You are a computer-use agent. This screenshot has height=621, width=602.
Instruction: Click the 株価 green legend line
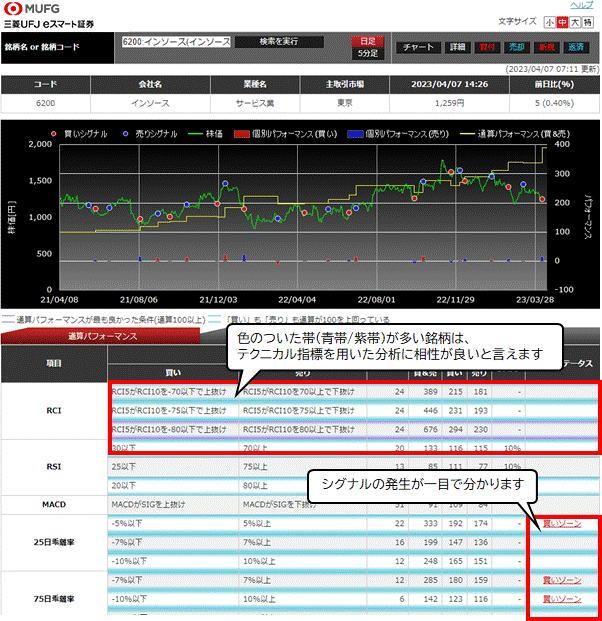[x=195, y=134]
